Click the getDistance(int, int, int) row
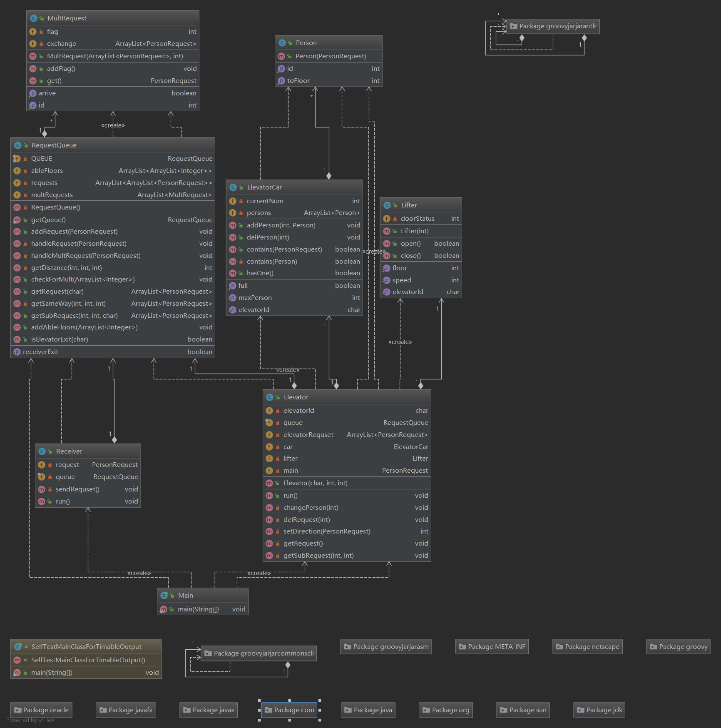Screen dimensions: 721x728 [x=113, y=268]
